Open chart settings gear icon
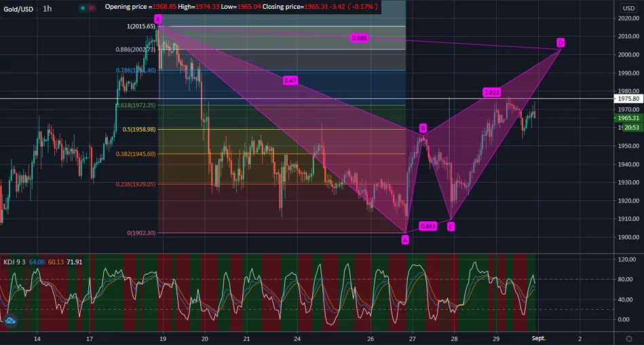The width and height of the screenshot is (644, 345). coord(629,338)
